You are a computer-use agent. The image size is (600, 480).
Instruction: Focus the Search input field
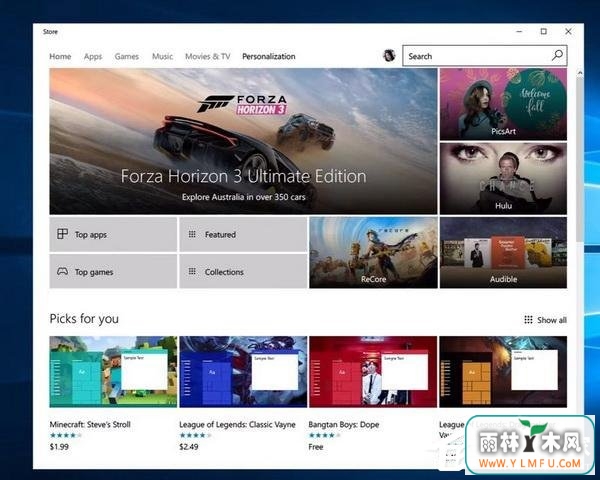coord(484,56)
